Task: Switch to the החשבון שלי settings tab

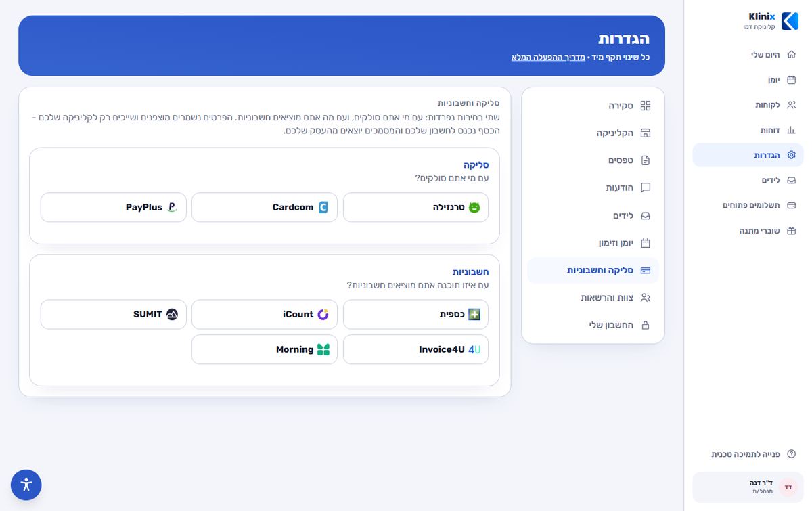Action: [593, 326]
